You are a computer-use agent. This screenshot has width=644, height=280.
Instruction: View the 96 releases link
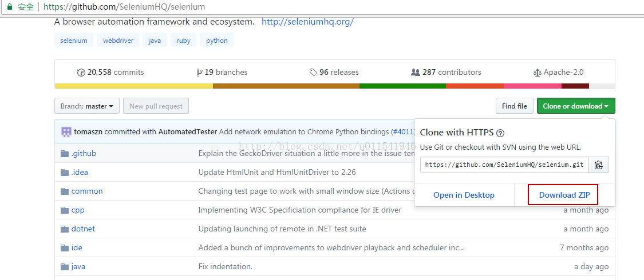(334, 73)
